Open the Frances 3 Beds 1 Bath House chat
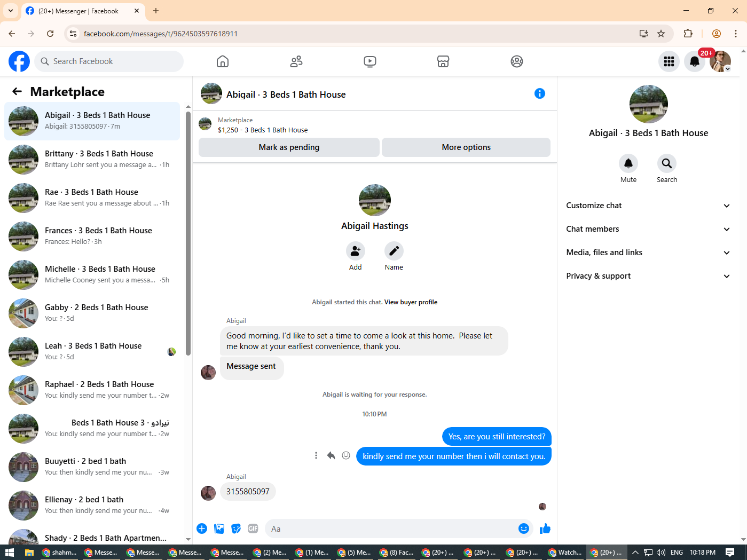The height and width of the screenshot is (560, 747). [x=92, y=236]
